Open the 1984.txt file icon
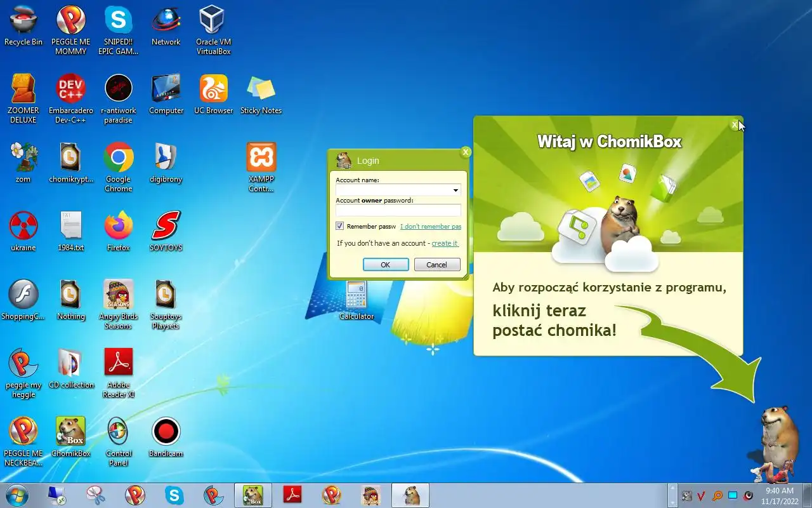 [x=71, y=231]
